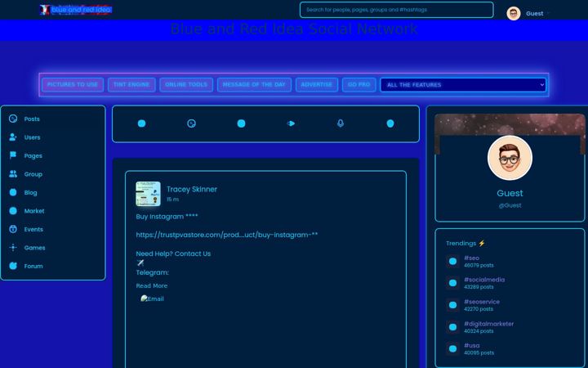Viewport: 588px width, 368px height.
Task: Open the Posts icon in sidebar
Action: click(x=13, y=119)
